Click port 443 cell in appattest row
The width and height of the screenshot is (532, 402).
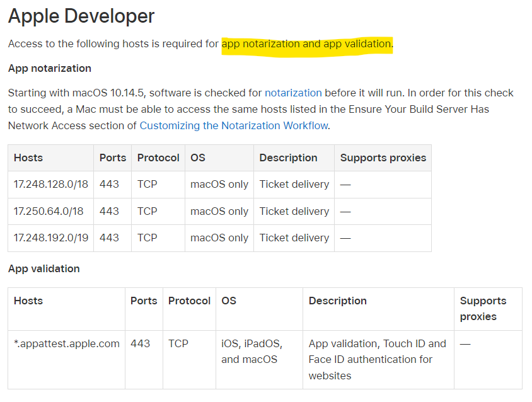click(141, 343)
